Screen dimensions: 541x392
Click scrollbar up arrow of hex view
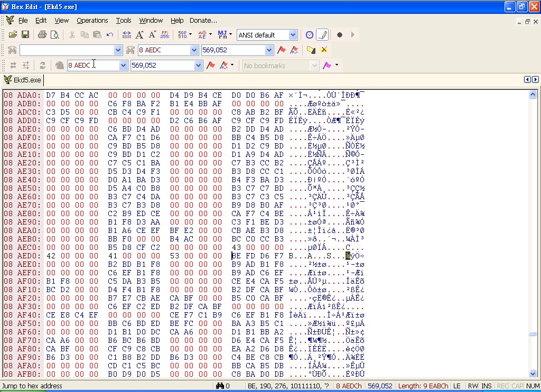(x=533, y=94)
